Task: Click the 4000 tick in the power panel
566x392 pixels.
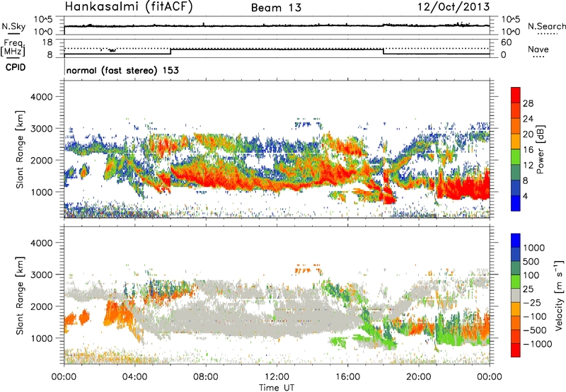Action: coord(42,97)
